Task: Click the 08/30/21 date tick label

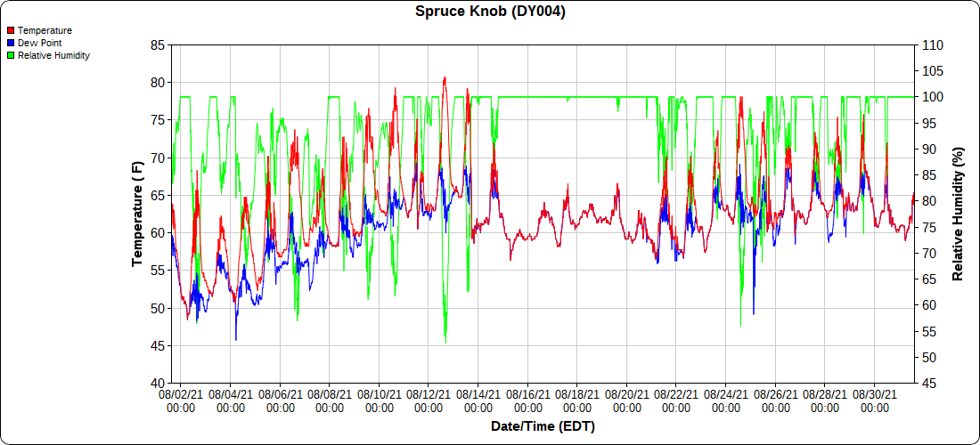Action: pos(875,394)
